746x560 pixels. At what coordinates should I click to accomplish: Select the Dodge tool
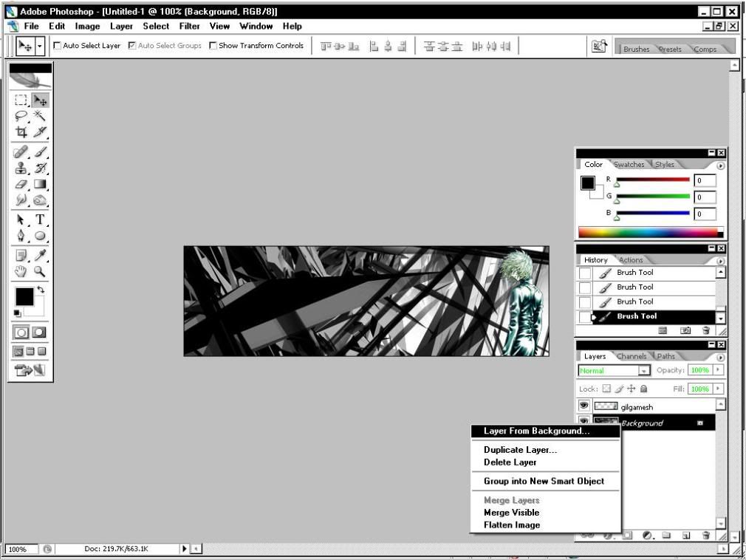pyautogui.click(x=40, y=199)
